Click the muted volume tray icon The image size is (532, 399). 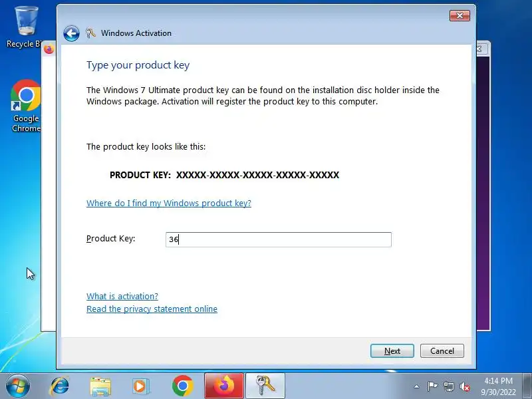(465, 386)
